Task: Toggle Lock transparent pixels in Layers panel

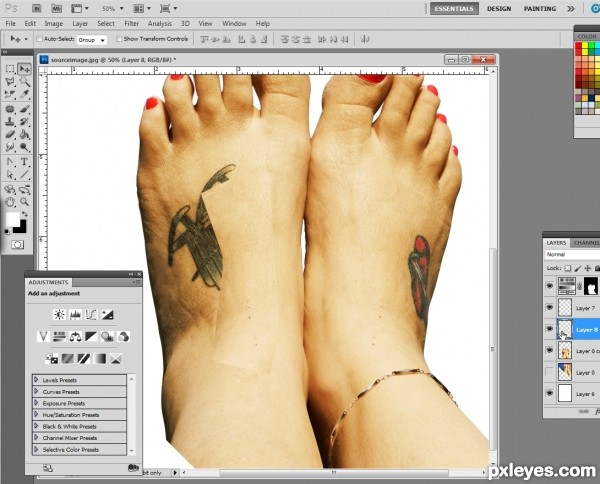Action: tap(568, 268)
